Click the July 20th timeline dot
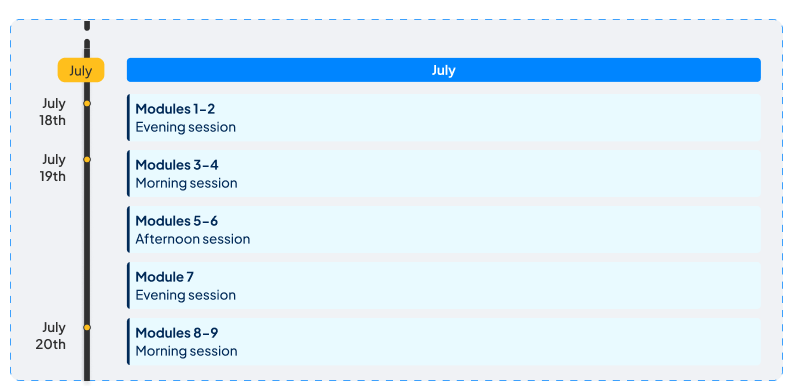This screenshot has width=799, height=386. pos(87,327)
